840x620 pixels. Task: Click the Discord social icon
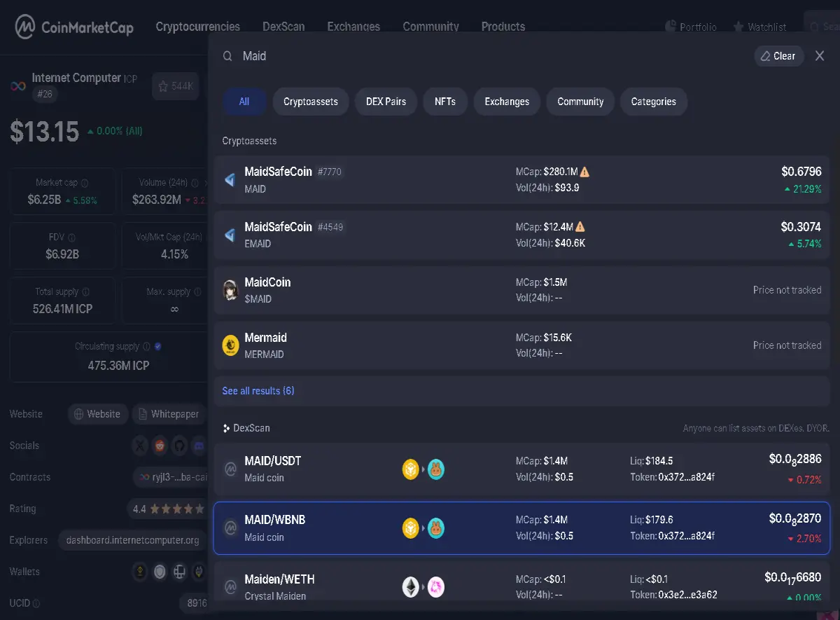click(199, 446)
